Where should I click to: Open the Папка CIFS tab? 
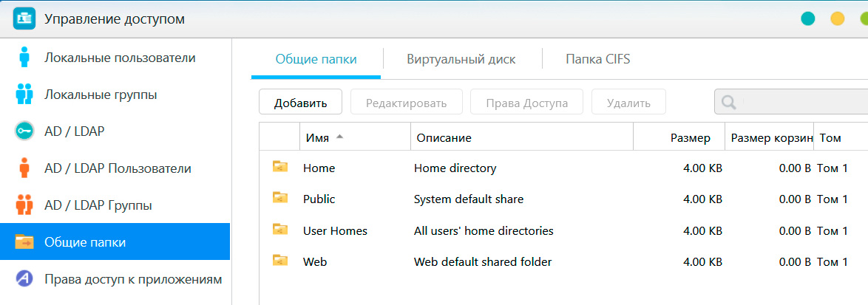coord(597,59)
